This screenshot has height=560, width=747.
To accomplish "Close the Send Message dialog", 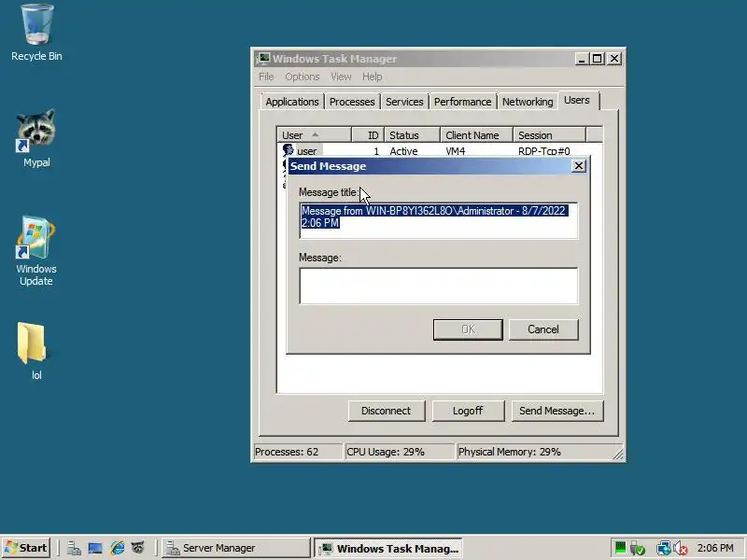I will pyautogui.click(x=578, y=166).
